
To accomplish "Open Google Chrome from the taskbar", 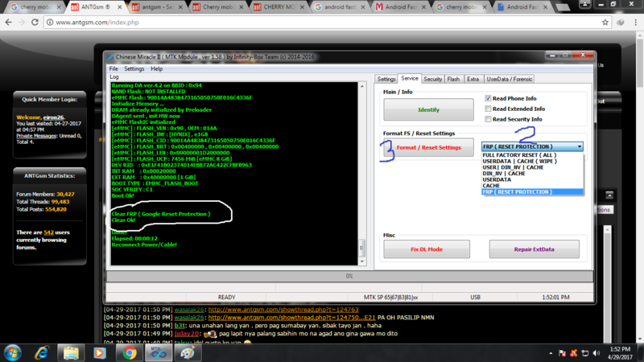I will tap(128, 352).
